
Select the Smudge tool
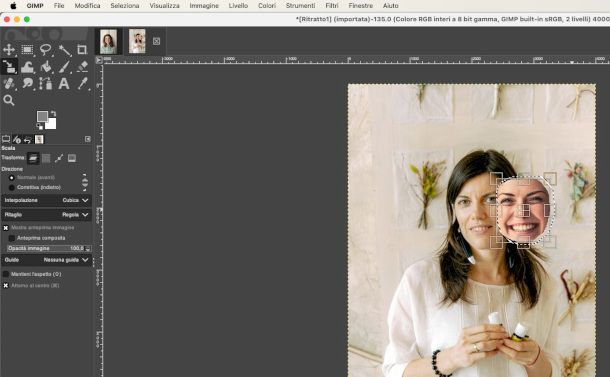[27, 83]
